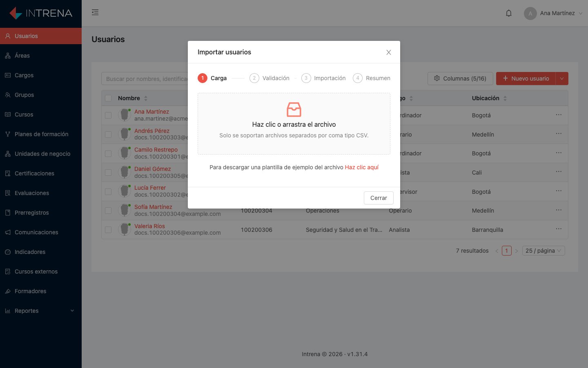Screen dimensions: 588x368
Task: Select the Valeria Ríos row checkbox
Action: pyautogui.click(x=108, y=230)
